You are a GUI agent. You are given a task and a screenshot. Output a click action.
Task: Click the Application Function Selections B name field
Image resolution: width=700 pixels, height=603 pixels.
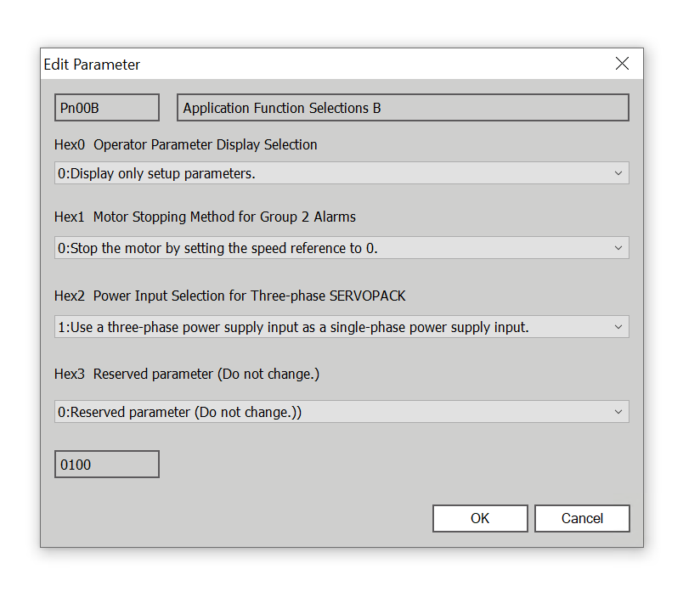point(403,108)
